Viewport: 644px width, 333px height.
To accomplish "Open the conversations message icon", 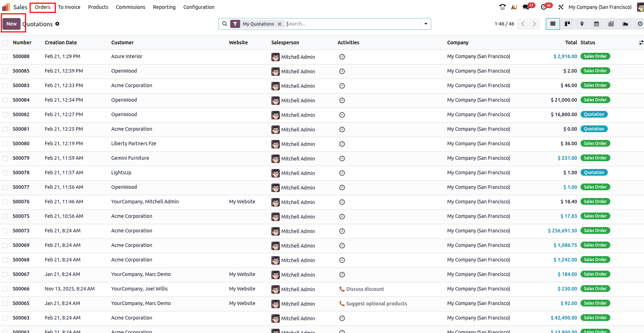I will click(526, 7).
